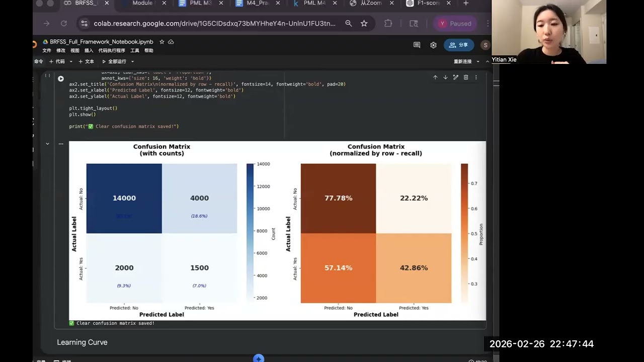Click the address bar URL
The width and height of the screenshot is (644, 362).
[215, 23]
